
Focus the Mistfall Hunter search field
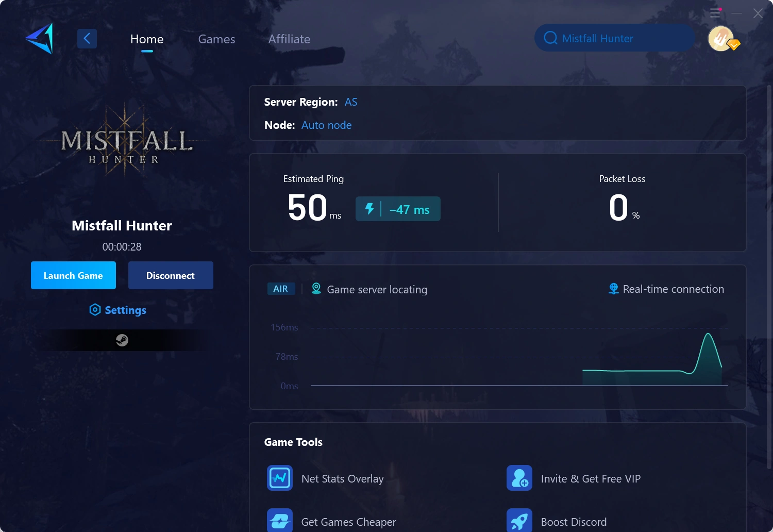615,38
